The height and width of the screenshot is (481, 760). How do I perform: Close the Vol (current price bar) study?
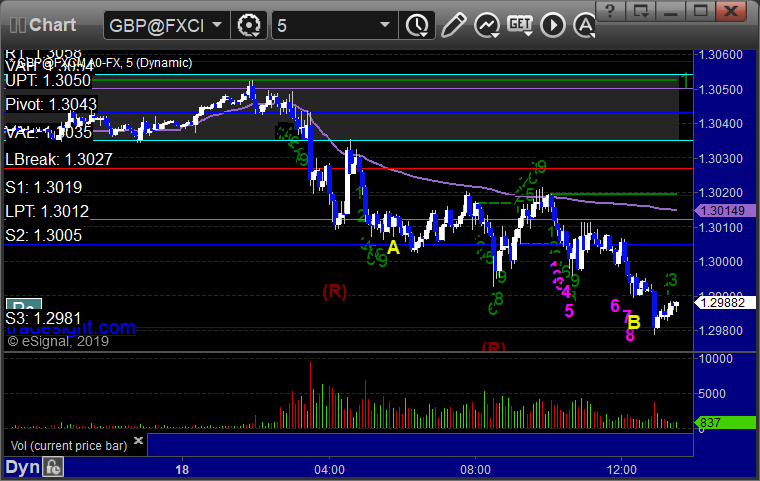click(x=138, y=440)
